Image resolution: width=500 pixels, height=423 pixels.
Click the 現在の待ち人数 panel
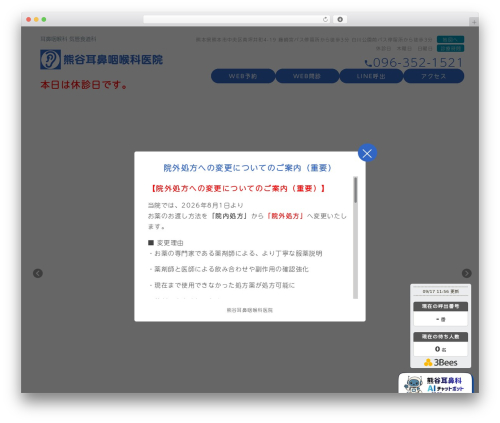(441, 344)
